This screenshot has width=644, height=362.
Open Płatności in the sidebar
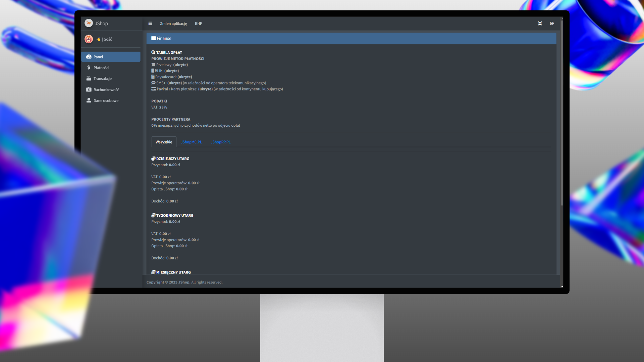[111, 68]
